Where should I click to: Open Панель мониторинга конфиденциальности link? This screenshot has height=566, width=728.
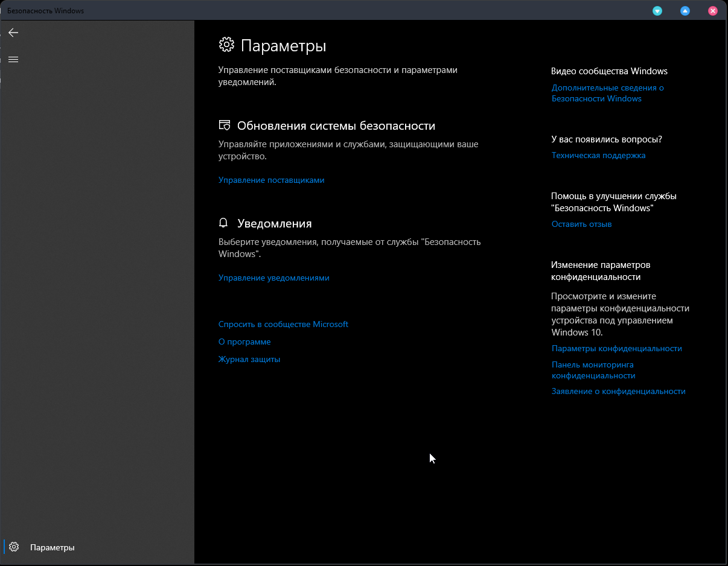point(593,370)
